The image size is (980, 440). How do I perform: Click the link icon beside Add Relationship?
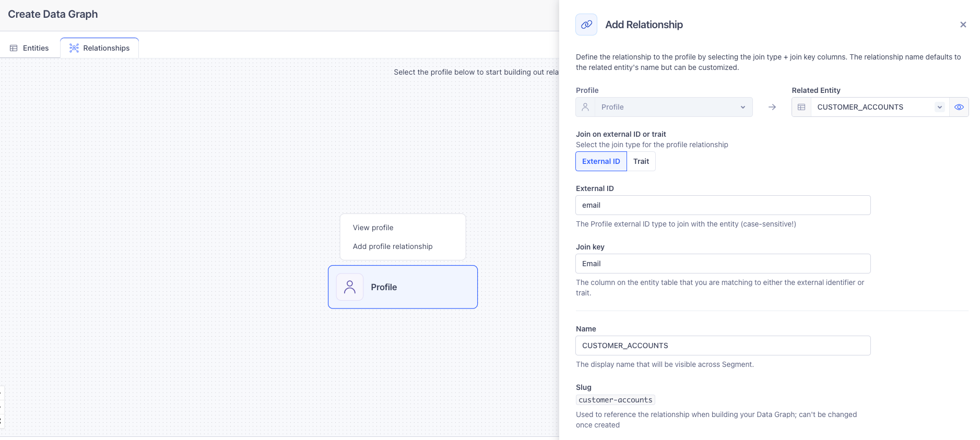point(586,25)
